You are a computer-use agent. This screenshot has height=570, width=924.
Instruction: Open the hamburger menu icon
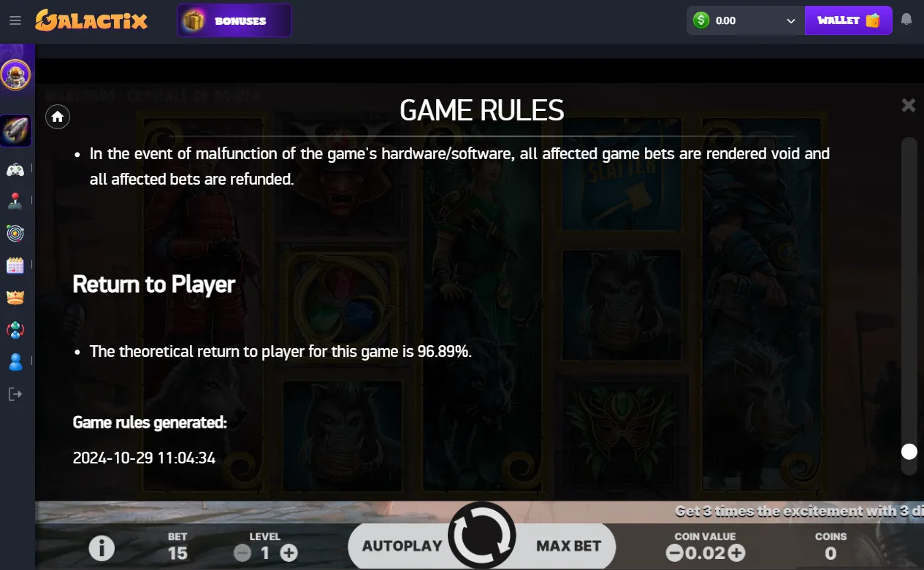click(15, 20)
